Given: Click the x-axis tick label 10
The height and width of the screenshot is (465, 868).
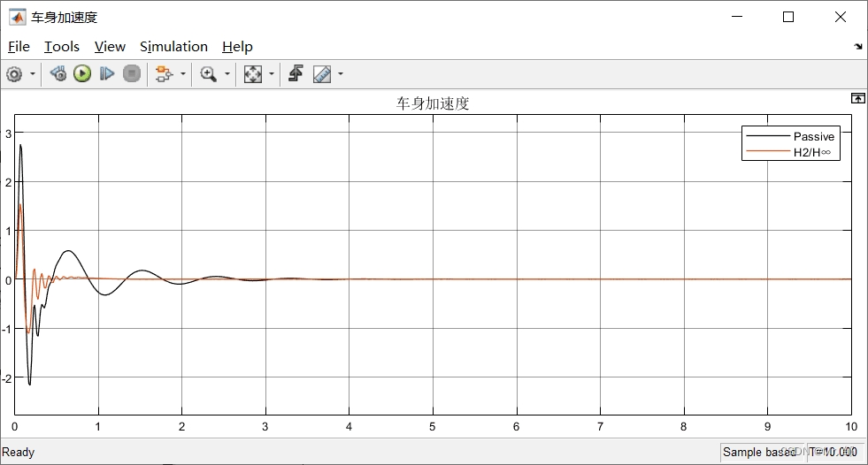Looking at the screenshot, I should (x=851, y=426).
